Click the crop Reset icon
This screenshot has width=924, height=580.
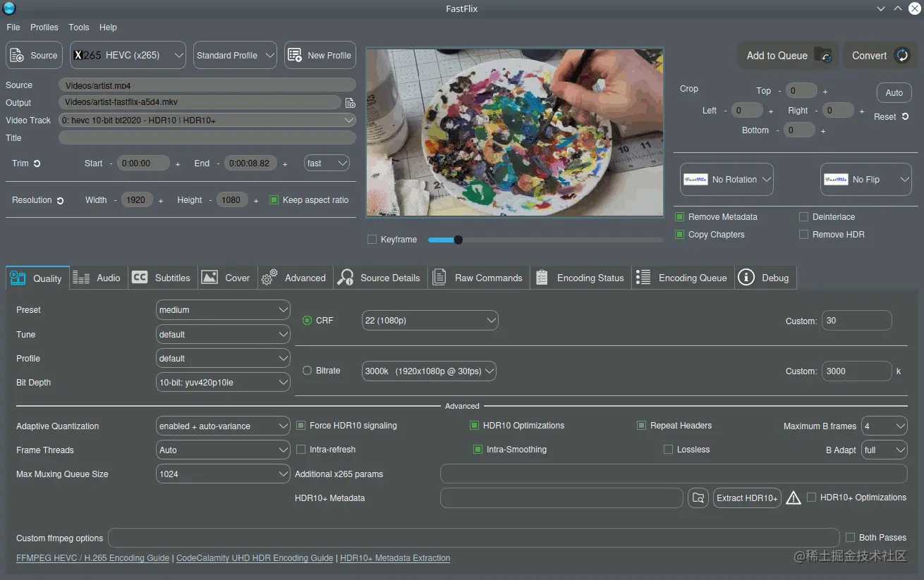point(905,117)
